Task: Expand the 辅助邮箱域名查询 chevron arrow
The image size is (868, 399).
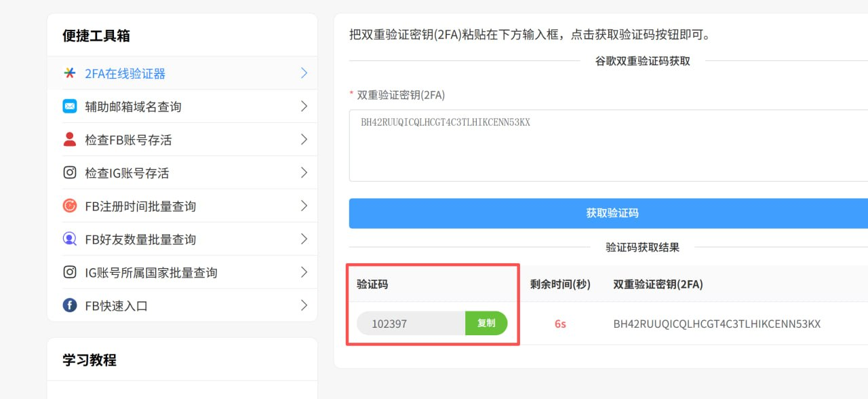Action: [x=304, y=107]
